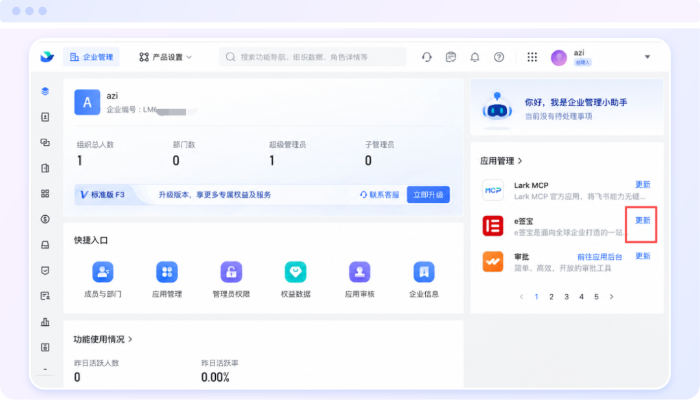The height and width of the screenshot is (405, 700).
Task: Click the azi user avatar
Action: click(x=558, y=57)
